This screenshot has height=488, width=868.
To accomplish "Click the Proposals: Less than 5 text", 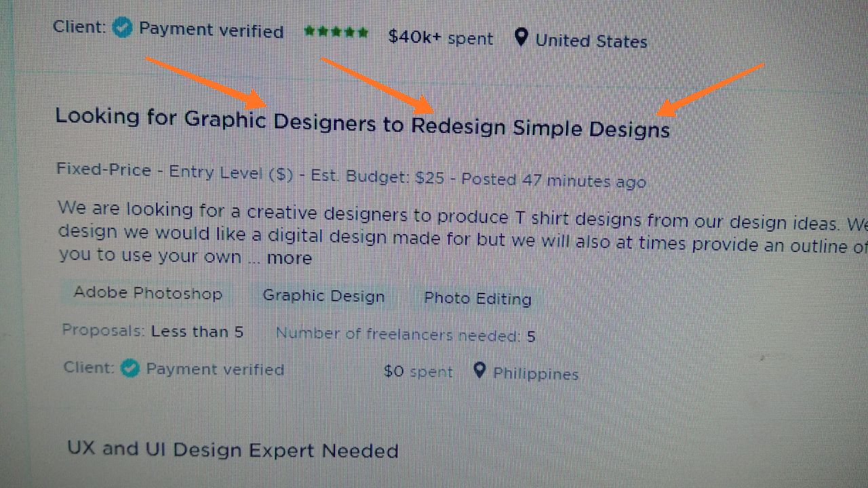I will [x=153, y=331].
